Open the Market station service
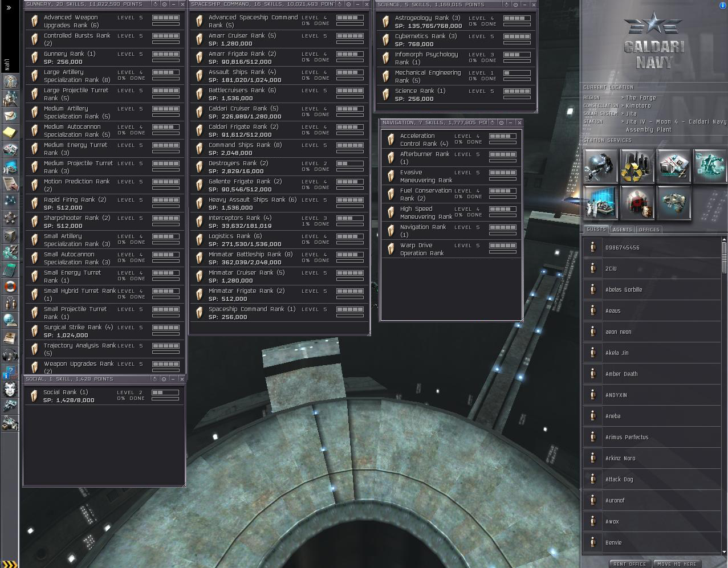Viewport: 728px width, 568px height. coord(673,166)
